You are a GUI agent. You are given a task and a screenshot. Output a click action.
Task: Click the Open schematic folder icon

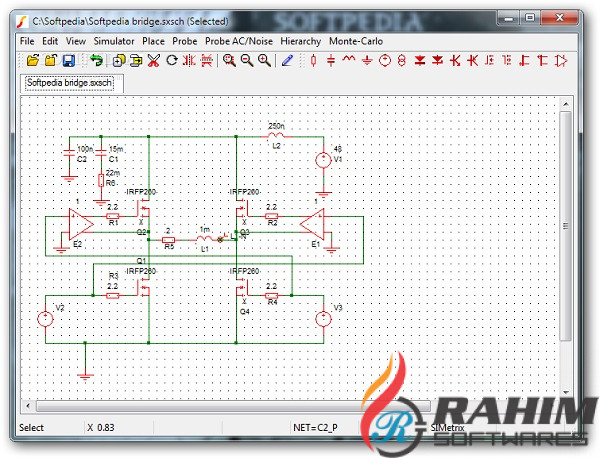click(33, 60)
